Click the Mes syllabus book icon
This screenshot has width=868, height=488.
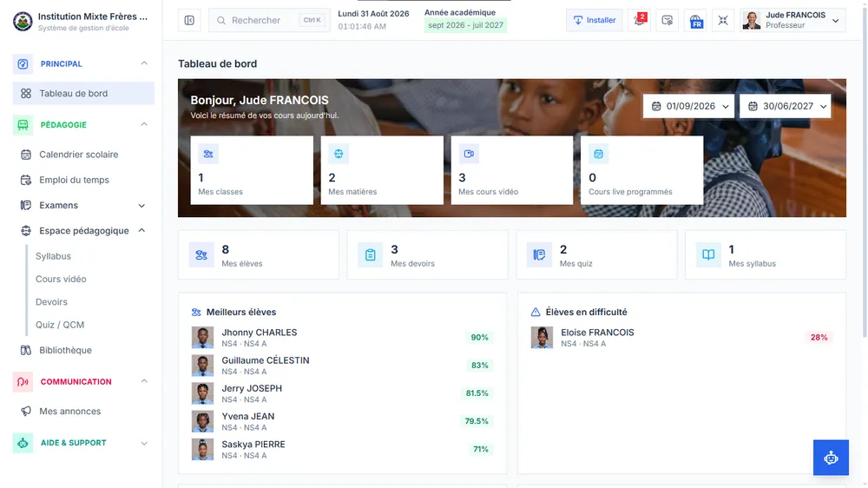click(x=708, y=254)
